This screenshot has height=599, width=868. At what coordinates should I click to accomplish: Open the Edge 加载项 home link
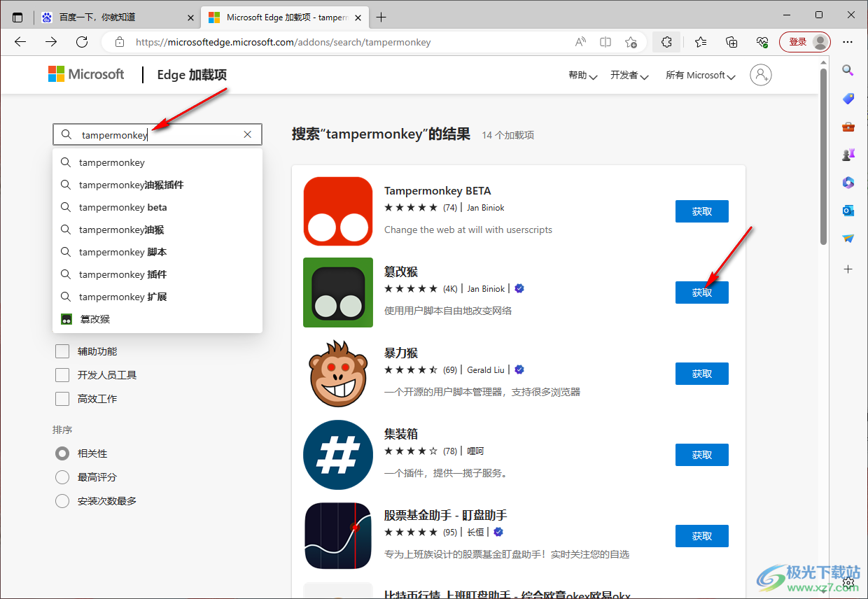coord(192,75)
